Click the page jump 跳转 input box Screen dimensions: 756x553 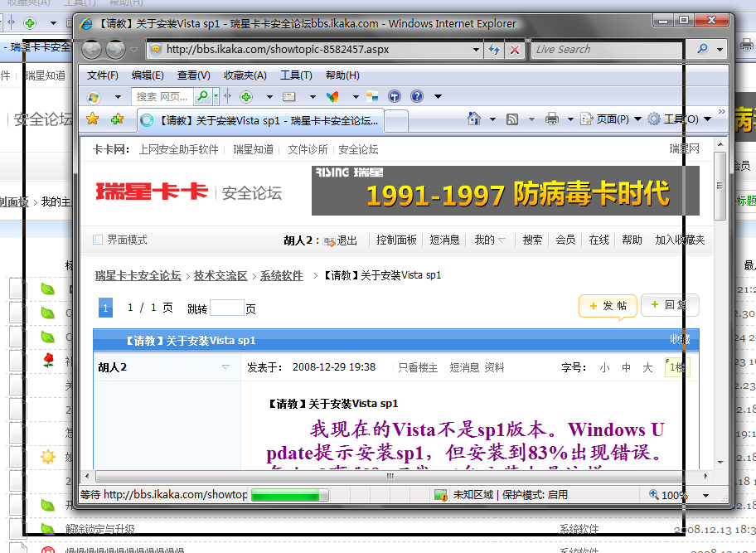click(227, 308)
